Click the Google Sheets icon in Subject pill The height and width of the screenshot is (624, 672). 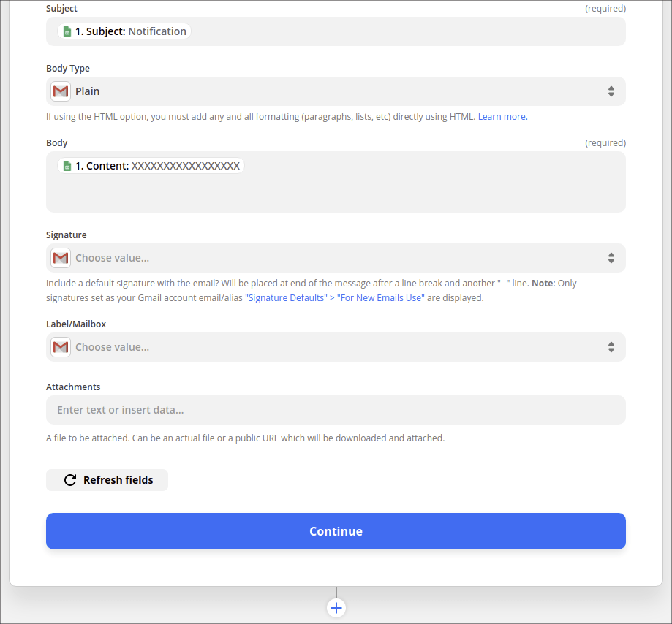pyautogui.click(x=67, y=31)
